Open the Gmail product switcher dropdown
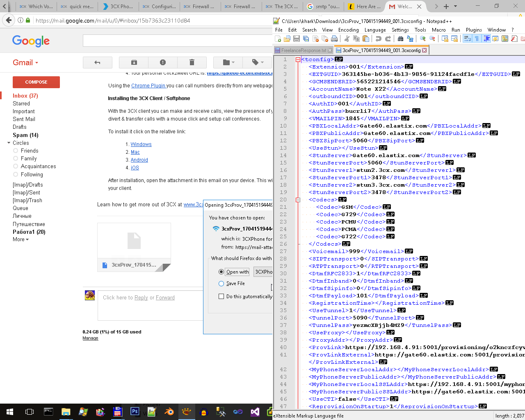This screenshot has height=420, width=525. point(25,63)
